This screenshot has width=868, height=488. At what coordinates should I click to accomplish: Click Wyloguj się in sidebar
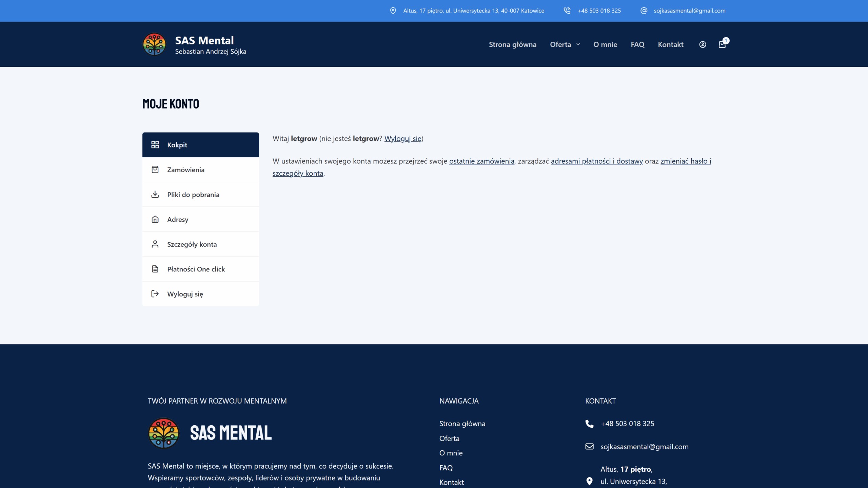click(x=185, y=294)
